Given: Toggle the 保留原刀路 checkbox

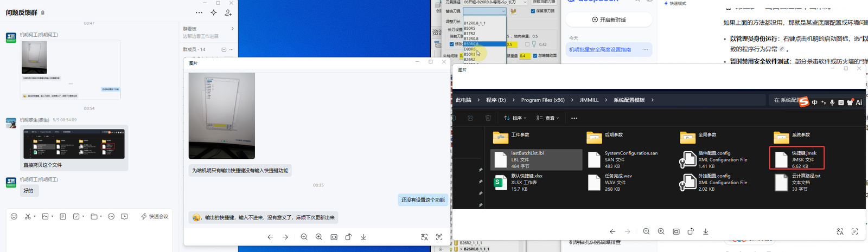Looking at the screenshot, I should tap(533, 11).
